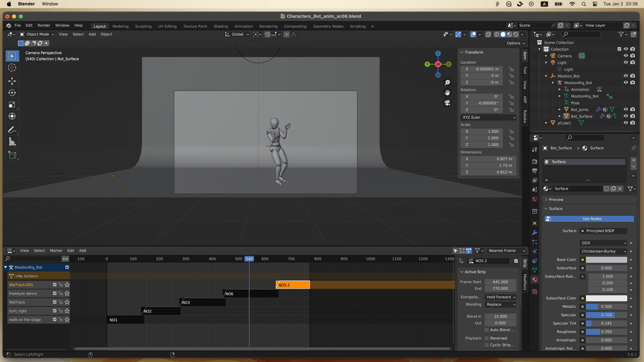Toggle NlaTrack.001 mute checkbox

click(x=54, y=285)
